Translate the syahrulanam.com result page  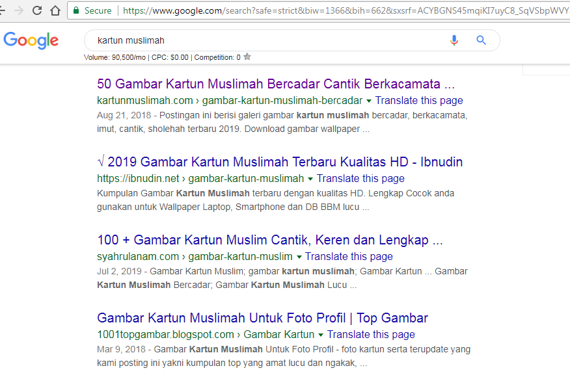(349, 257)
